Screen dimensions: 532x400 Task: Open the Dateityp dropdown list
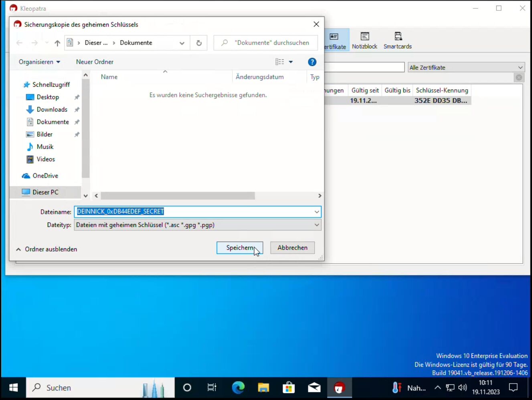[x=197, y=225]
